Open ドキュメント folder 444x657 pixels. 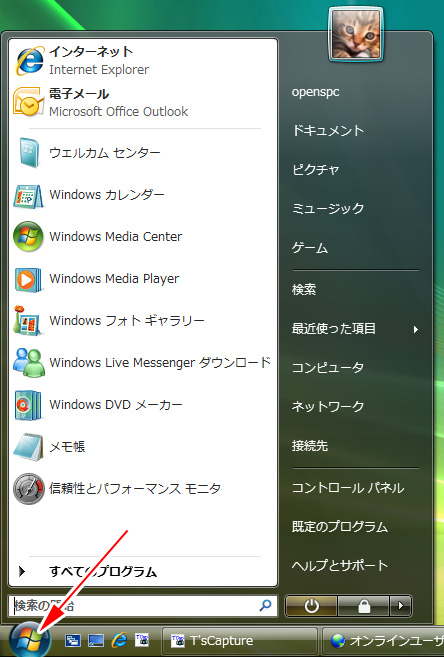(328, 131)
